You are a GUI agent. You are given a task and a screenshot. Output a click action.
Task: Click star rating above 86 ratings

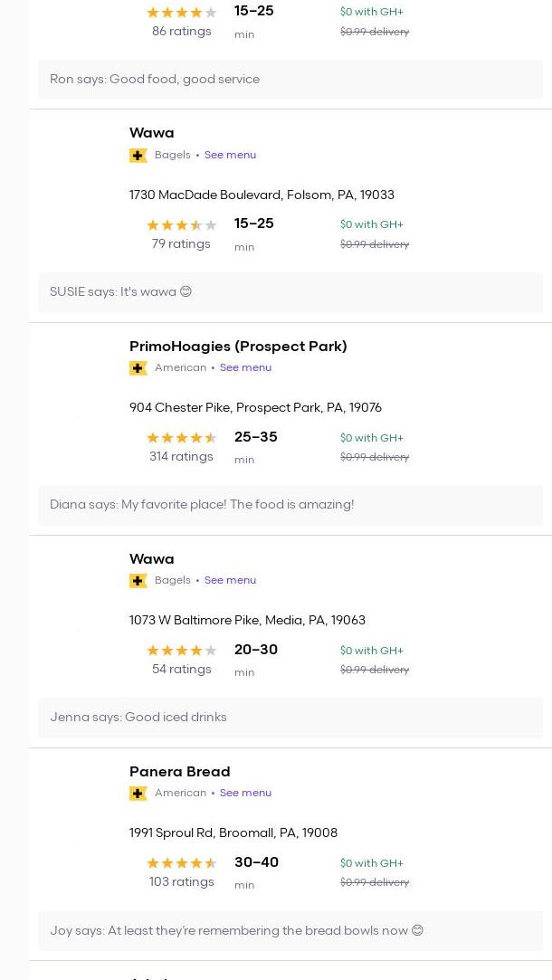(x=181, y=13)
